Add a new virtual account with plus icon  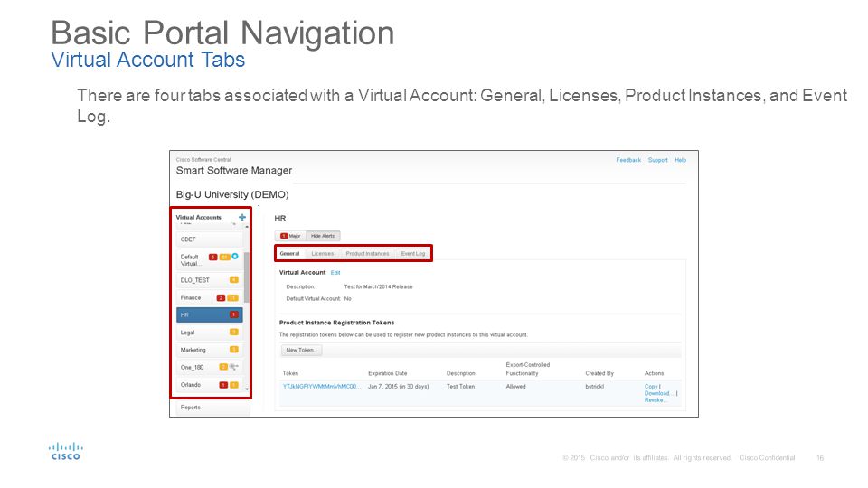coord(242,218)
